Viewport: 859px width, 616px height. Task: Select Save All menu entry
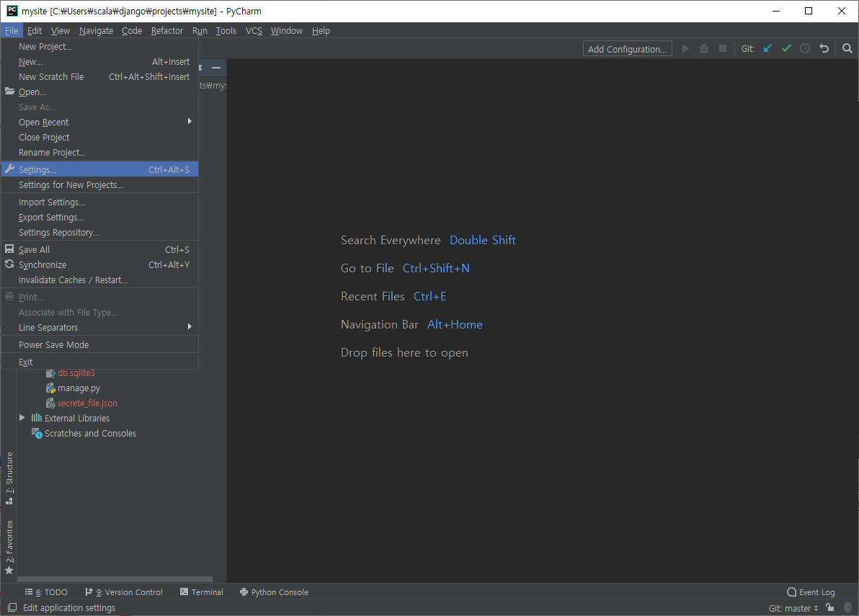click(x=99, y=250)
